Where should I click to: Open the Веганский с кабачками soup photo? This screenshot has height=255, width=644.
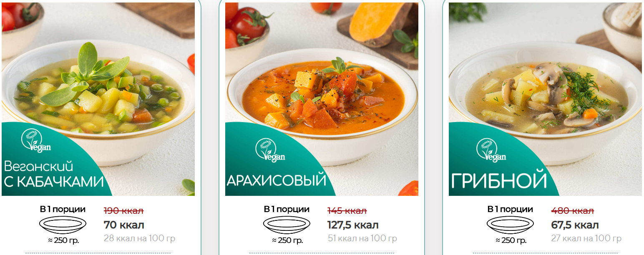point(98,99)
